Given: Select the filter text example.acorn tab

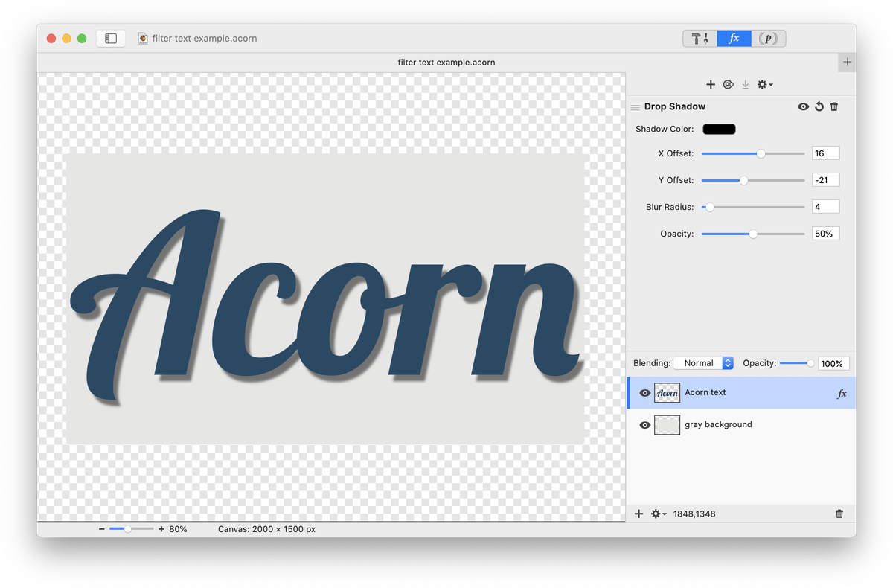Looking at the screenshot, I should (446, 63).
